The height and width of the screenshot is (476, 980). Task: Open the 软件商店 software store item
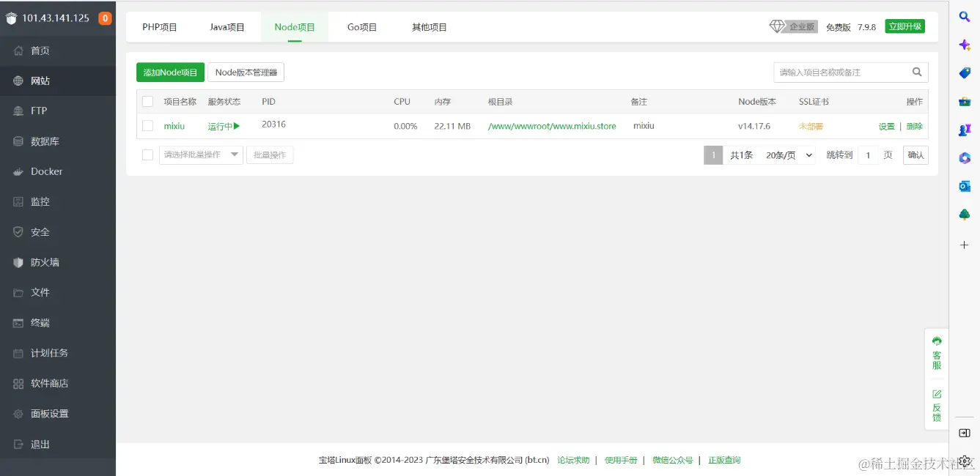pyautogui.click(x=58, y=383)
